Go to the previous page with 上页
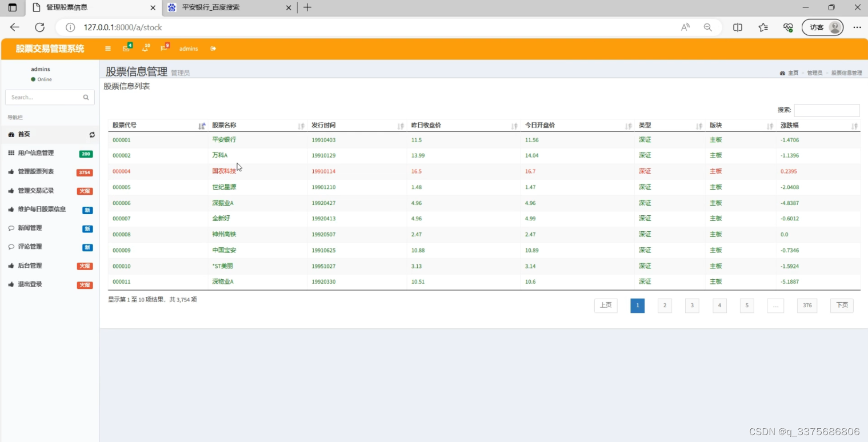Screen dimensions: 868x442 pyautogui.click(x=606, y=306)
